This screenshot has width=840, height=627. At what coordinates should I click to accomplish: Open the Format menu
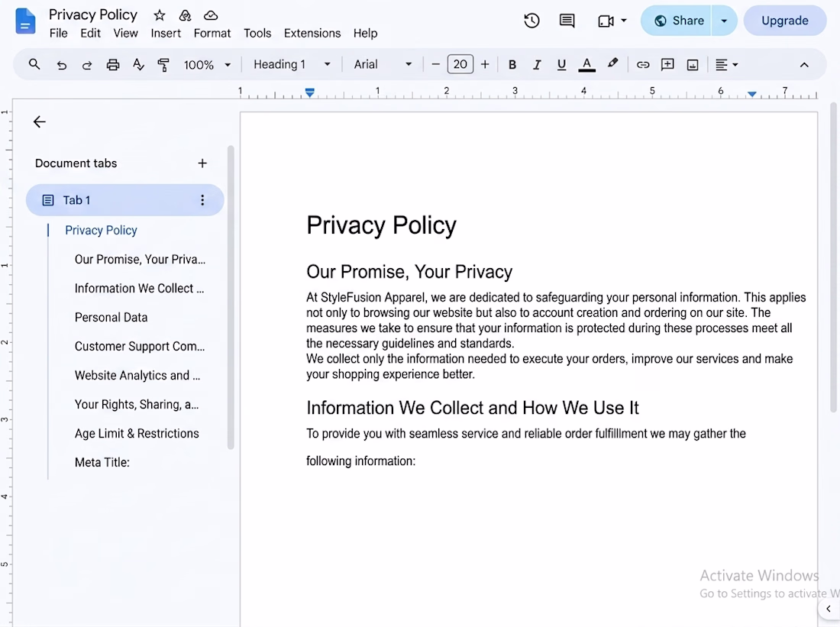[212, 34]
